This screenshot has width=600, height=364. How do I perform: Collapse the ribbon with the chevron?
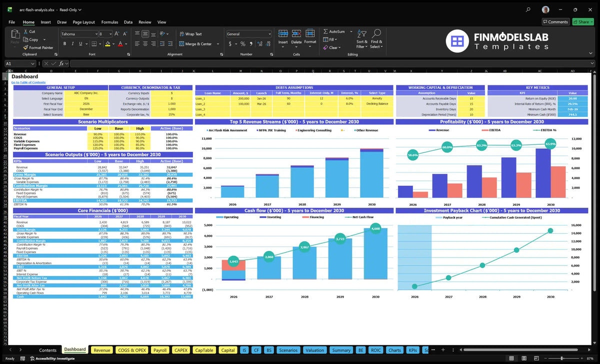point(591,54)
